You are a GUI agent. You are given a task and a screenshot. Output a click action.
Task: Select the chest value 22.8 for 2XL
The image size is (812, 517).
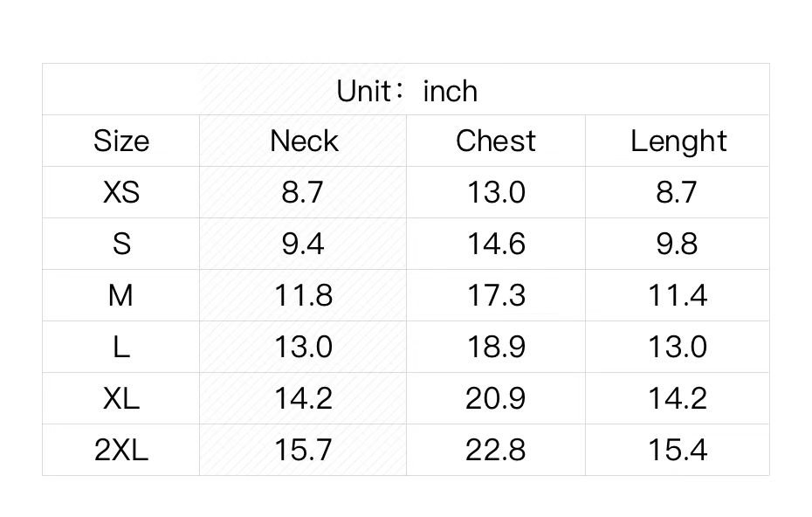pos(496,451)
